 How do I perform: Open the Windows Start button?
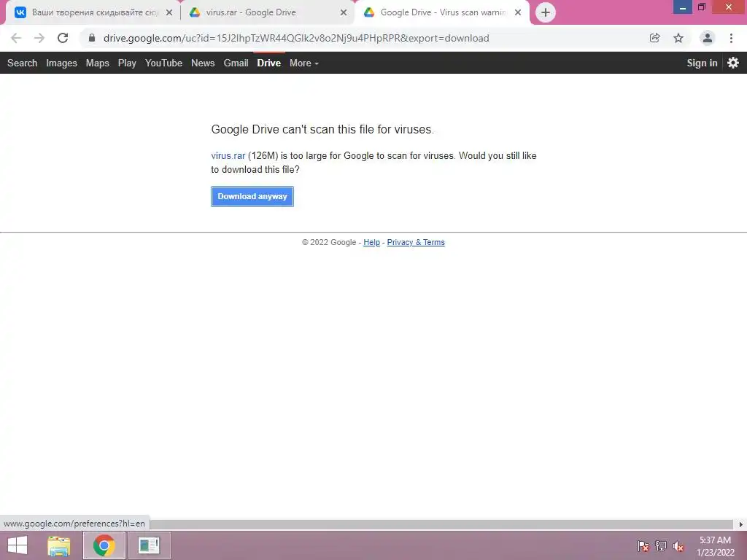click(x=18, y=545)
